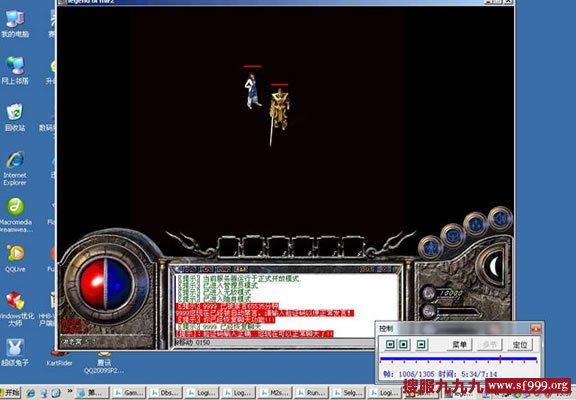Switch to the Logi... taskbar window beside Dbs...
The image size is (576, 400).
[x=202, y=393]
